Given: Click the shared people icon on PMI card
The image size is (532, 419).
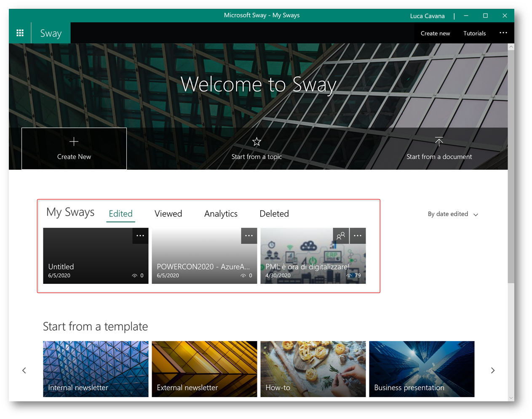Looking at the screenshot, I should [x=341, y=236].
